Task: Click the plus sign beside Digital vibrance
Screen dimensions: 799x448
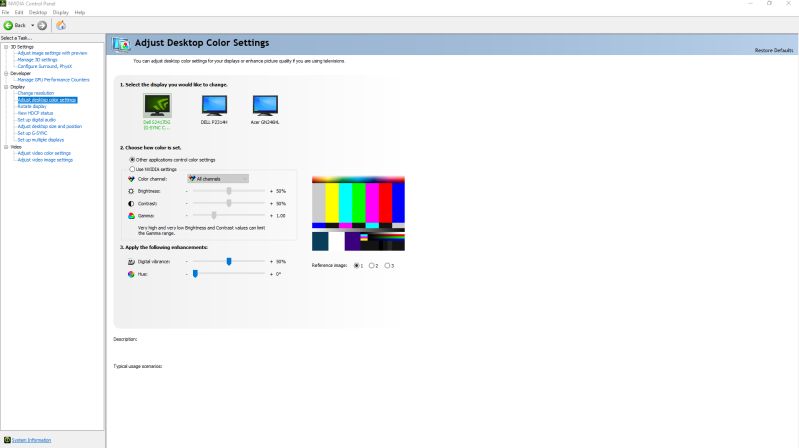Action: 271,261
